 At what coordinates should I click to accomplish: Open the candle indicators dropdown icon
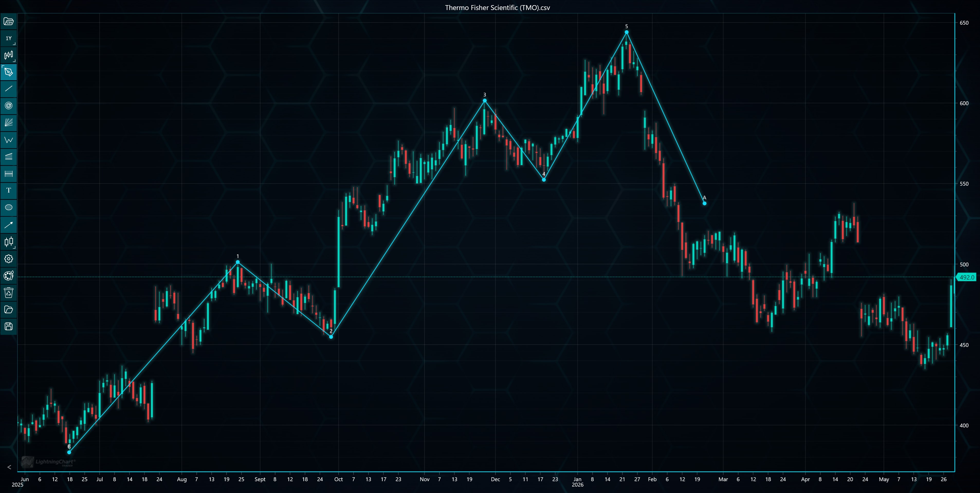(8, 242)
